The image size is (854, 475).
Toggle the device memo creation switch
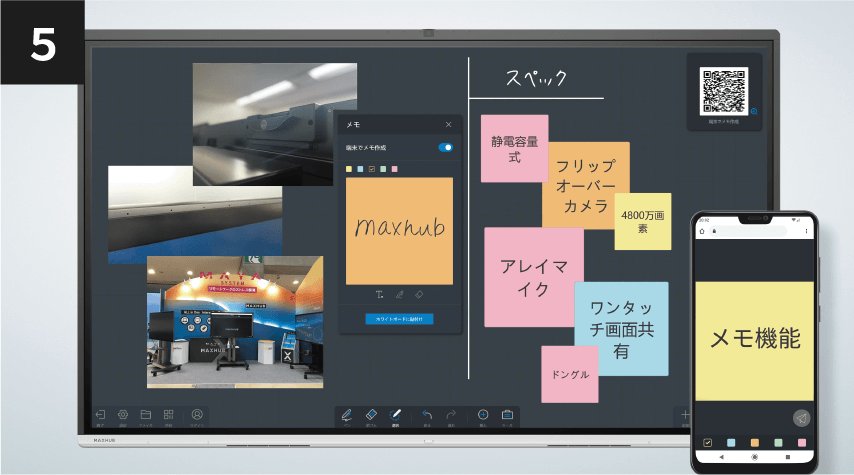tap(446, 147)
